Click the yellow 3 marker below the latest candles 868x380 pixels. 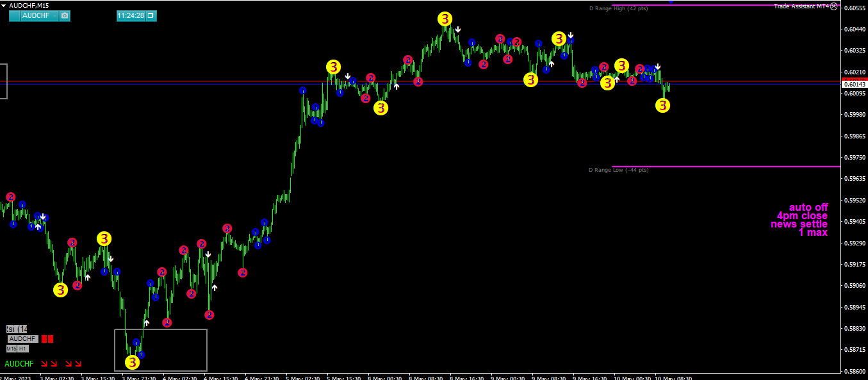(x=663, y=106)
